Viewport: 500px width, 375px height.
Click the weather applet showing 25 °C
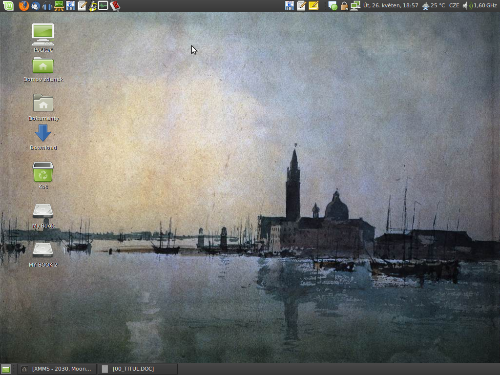(x=434, y=6)
